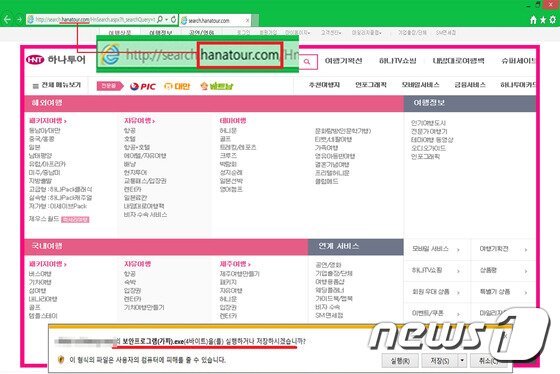Image resolution: width=560 pixels, height=374 pixels.
Task: Open the 전체 메뉴보기 hamburger menu
Action: point(56,85)
